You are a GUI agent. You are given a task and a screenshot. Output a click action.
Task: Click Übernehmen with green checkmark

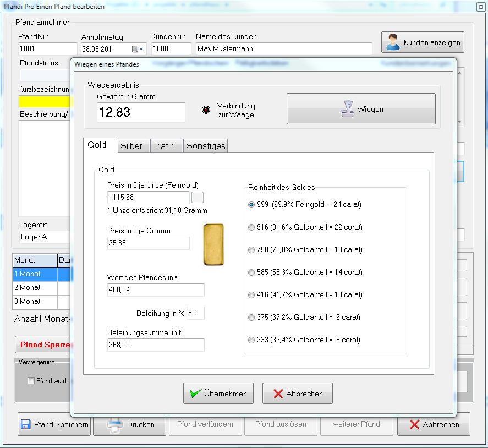(x=218, y=394)
